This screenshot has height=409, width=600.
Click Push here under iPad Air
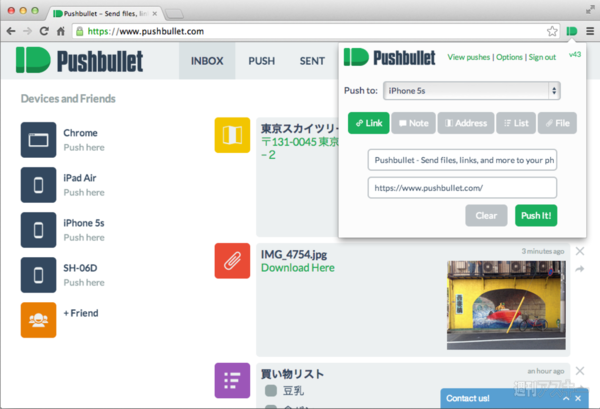84,192
